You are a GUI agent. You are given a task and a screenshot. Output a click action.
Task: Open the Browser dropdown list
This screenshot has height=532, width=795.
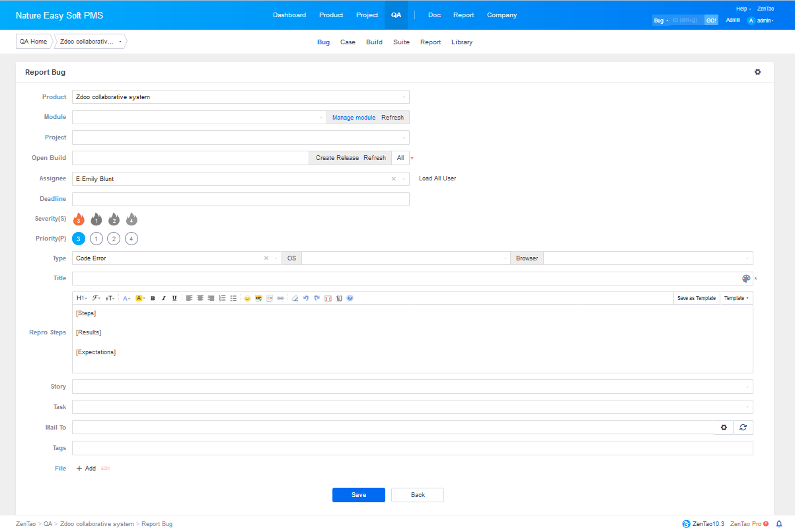click(648, 258)
